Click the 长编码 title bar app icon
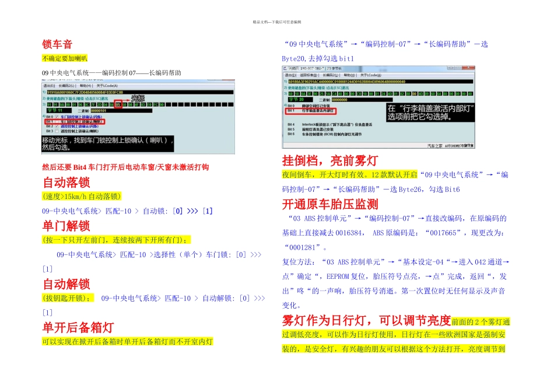This screenshot has width=554, height=392. click(286, 68)
